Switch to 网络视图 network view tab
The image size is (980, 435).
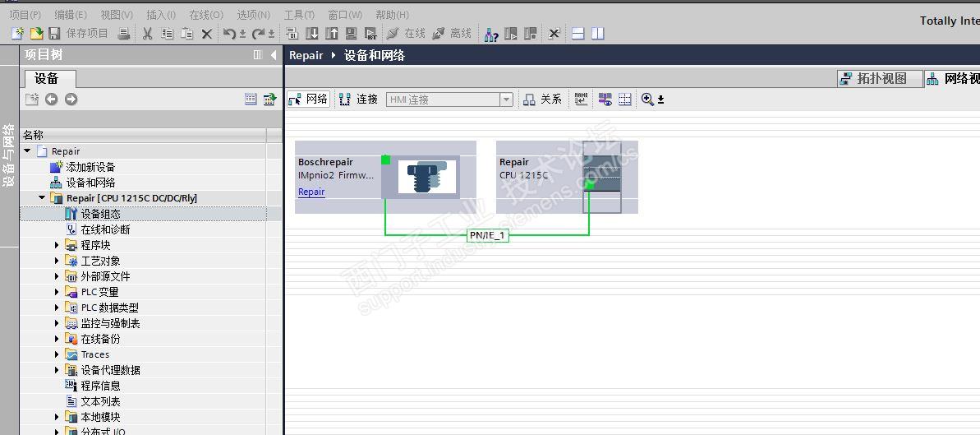click(953, 78)
